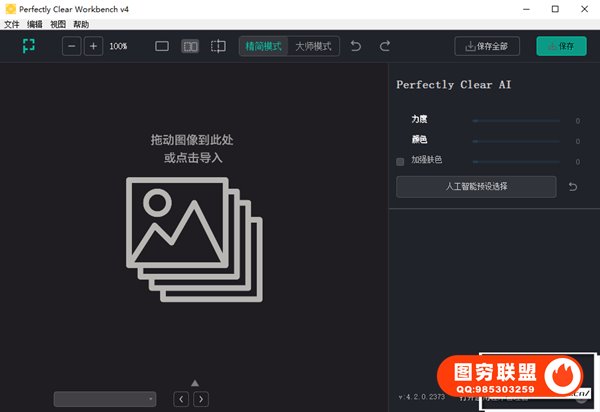
Task: Open the 编辑 menu
Action: [x=35, y=23]
